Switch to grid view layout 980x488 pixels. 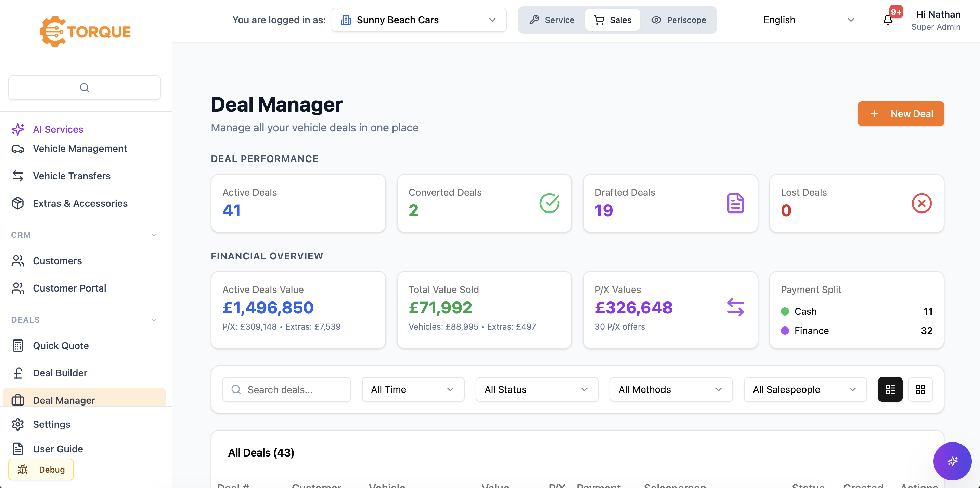(x=920, y=389)
